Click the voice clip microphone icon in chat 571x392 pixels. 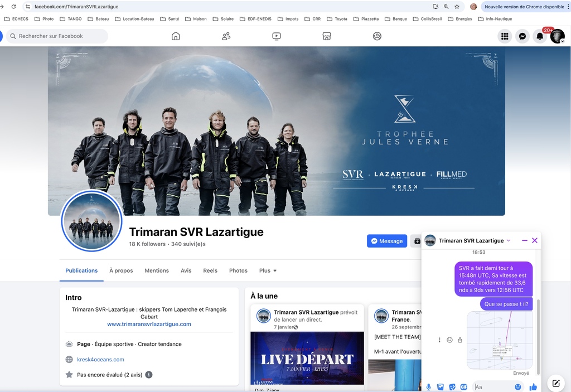click(429, 387)
